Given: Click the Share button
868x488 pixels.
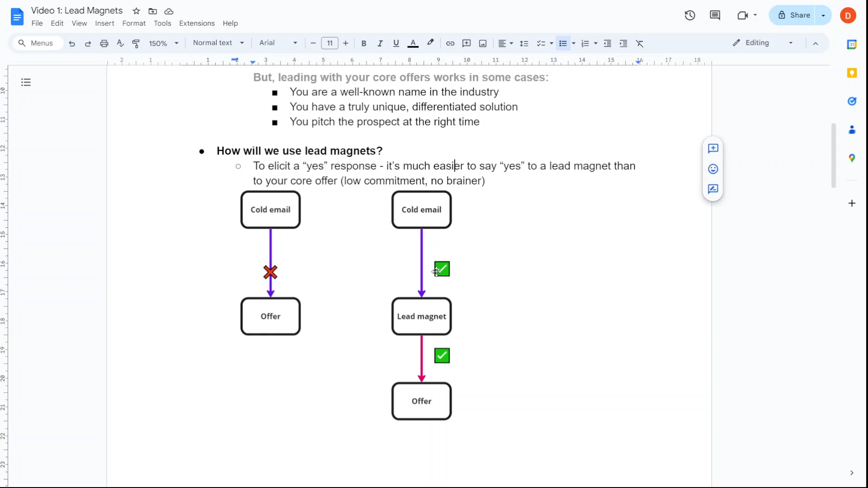Looking at the screenshot, I should pyautogui.click(x=794, y=15).
